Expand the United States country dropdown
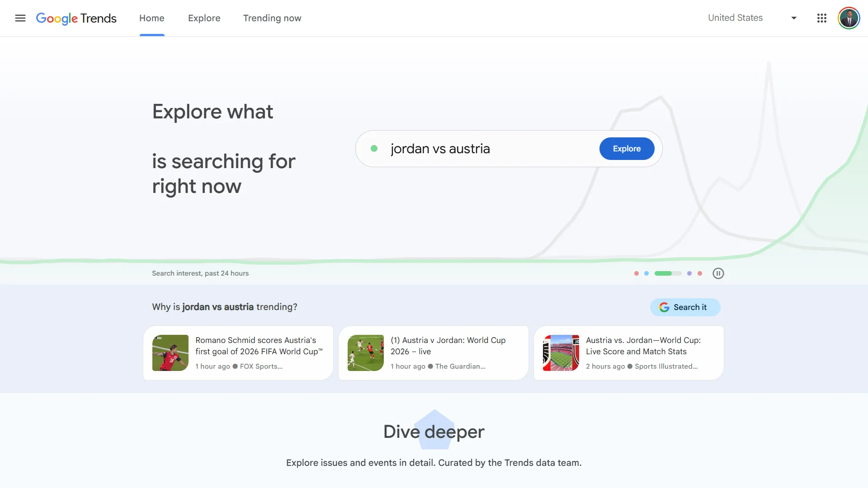The width and height of the screenshot is (868, 488). click(x=752, y=18)
